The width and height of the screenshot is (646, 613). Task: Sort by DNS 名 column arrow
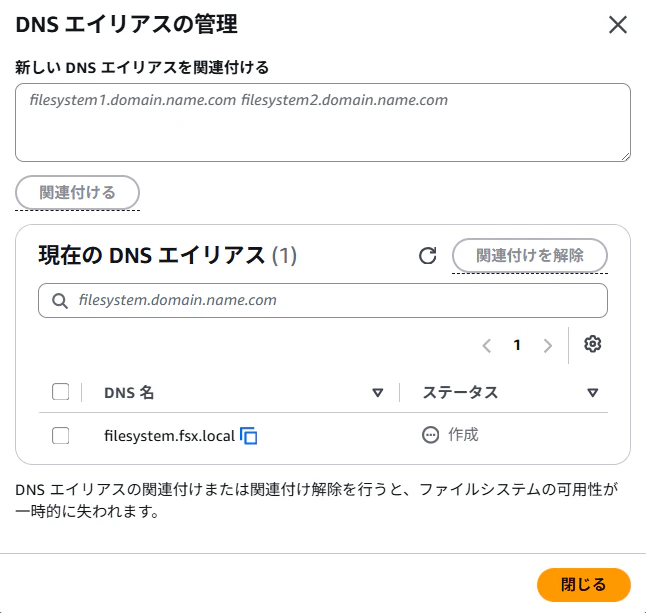coord(377,393)
